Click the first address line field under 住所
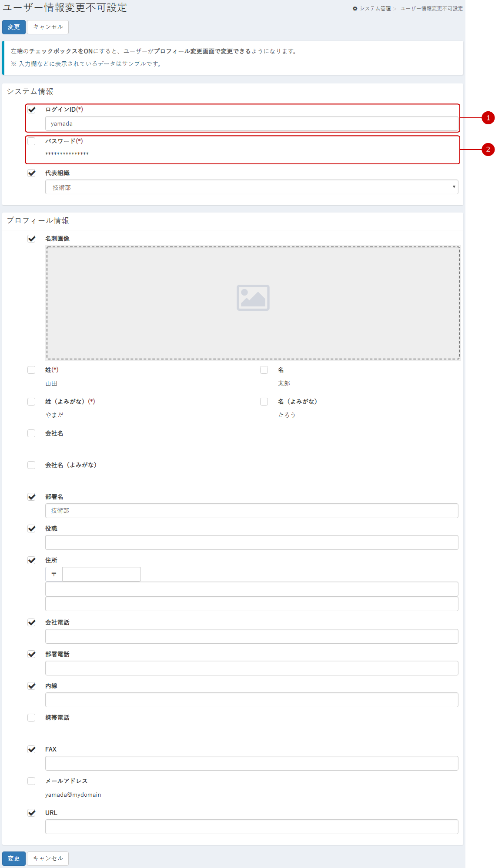The width and height of the screenshot is (495, 868). [252, 589]
